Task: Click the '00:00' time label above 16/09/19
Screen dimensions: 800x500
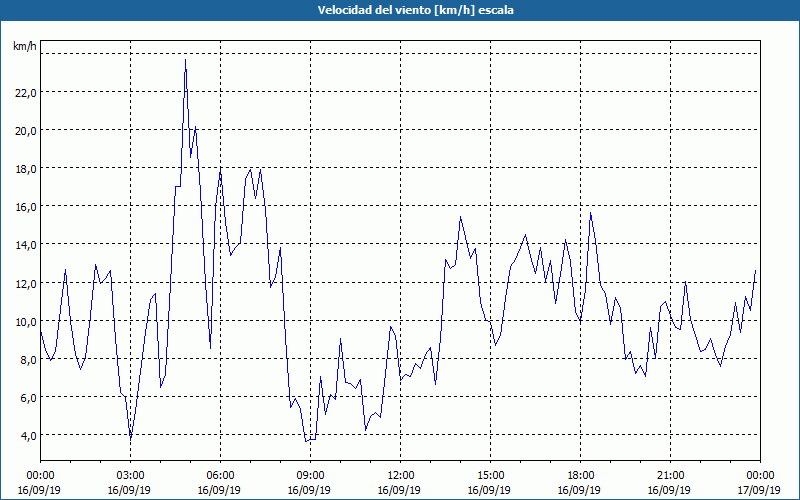Action: pos(40,476)
